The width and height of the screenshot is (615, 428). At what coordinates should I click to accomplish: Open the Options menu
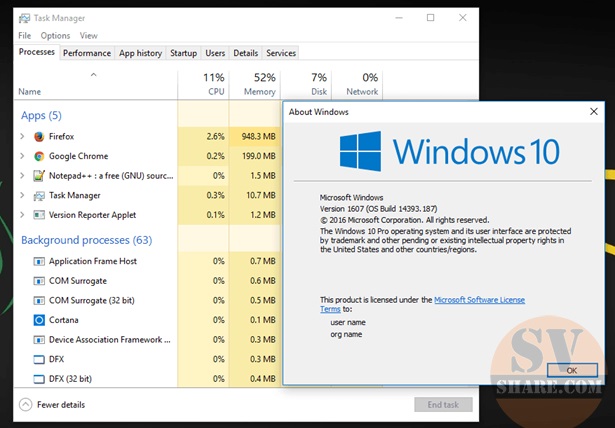(55, 36)
